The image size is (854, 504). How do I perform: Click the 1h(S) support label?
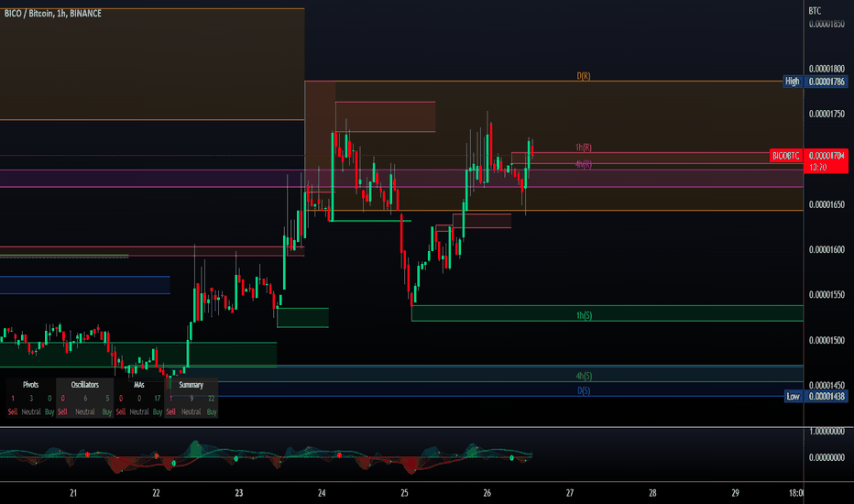pyautogui.click(x=584, y=315)
